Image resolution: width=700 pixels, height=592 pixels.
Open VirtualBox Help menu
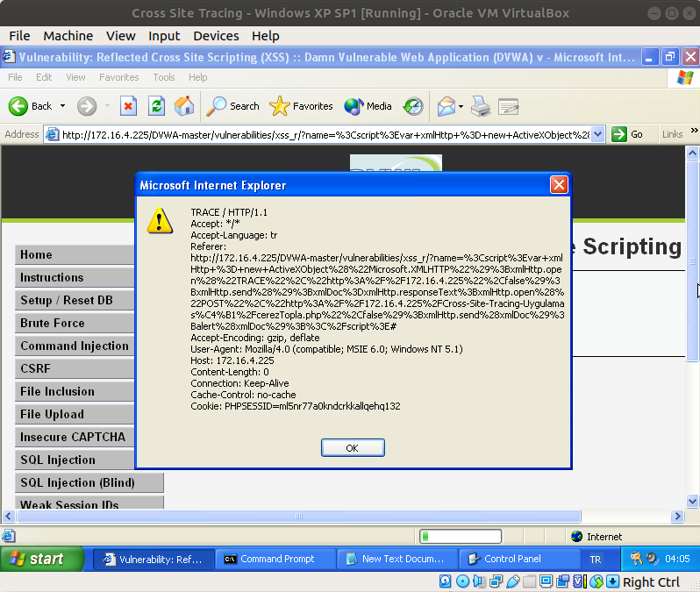pyautogui.click(x=265, y=36)
